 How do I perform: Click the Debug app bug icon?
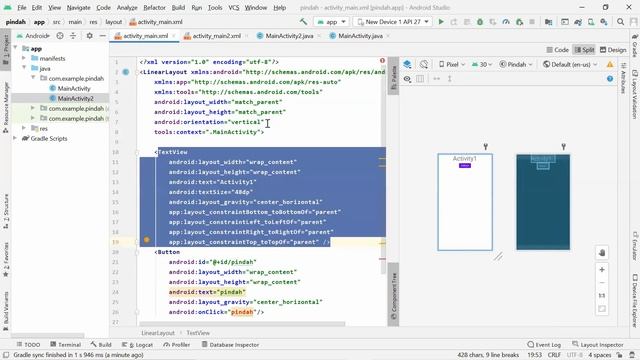click(x=480, y=22)
